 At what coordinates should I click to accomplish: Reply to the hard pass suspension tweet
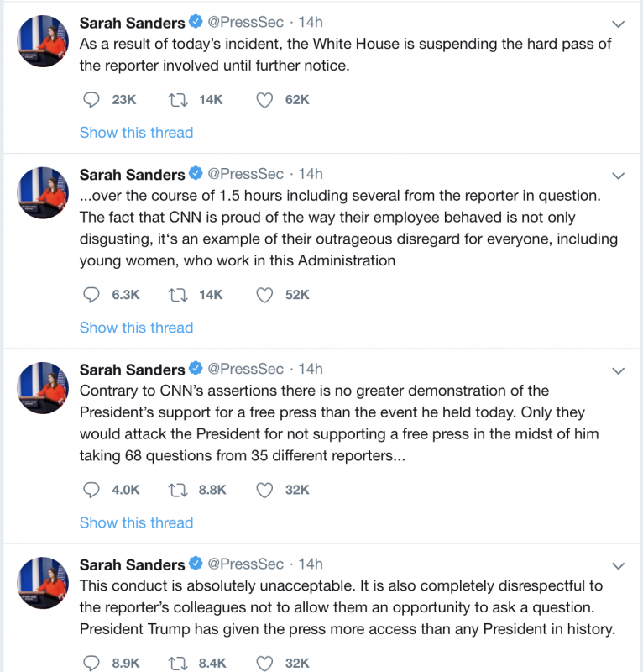pos(91,100)
